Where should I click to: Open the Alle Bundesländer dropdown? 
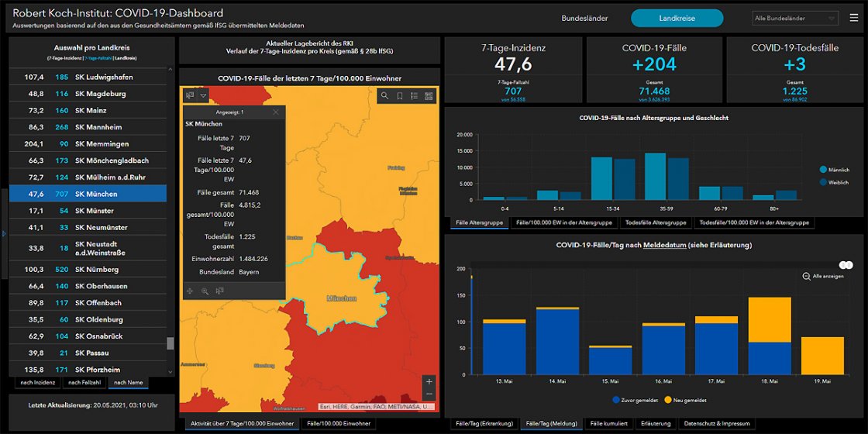[795, 18]
